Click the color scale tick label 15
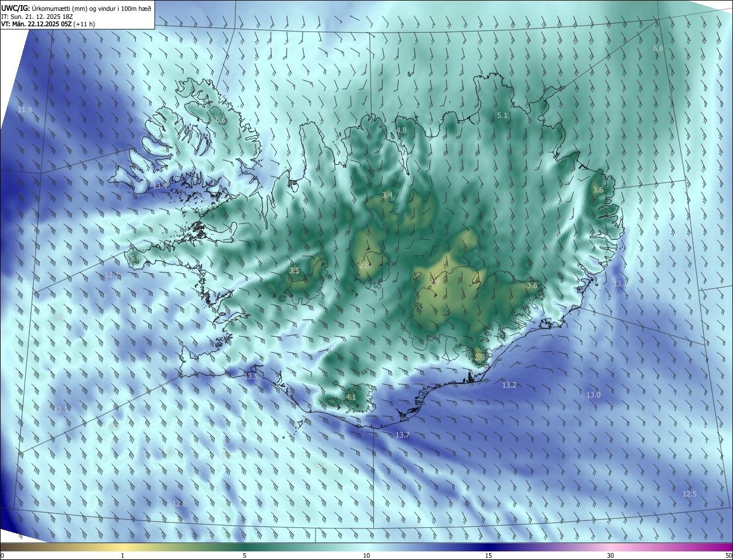This screenshot has width=733, height=560. click(x=488, y=556)
